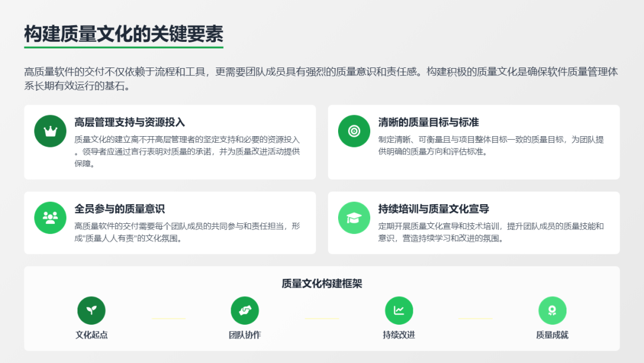Viewport: 644px width, 363px height.
Task: Click the people group icon for 全员参与
Action: 50,217
